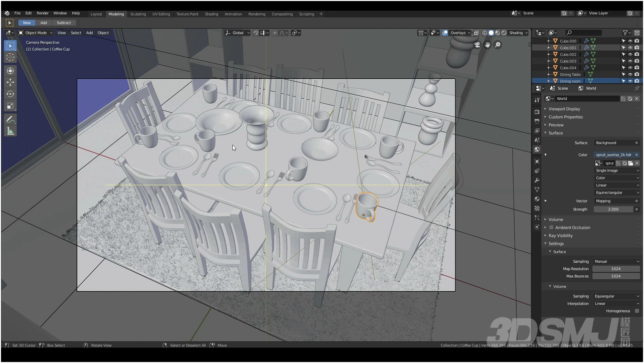The image size is (644, 363).
Task: Click the Subtract selection mode button
Action: (x=64, y=23)
